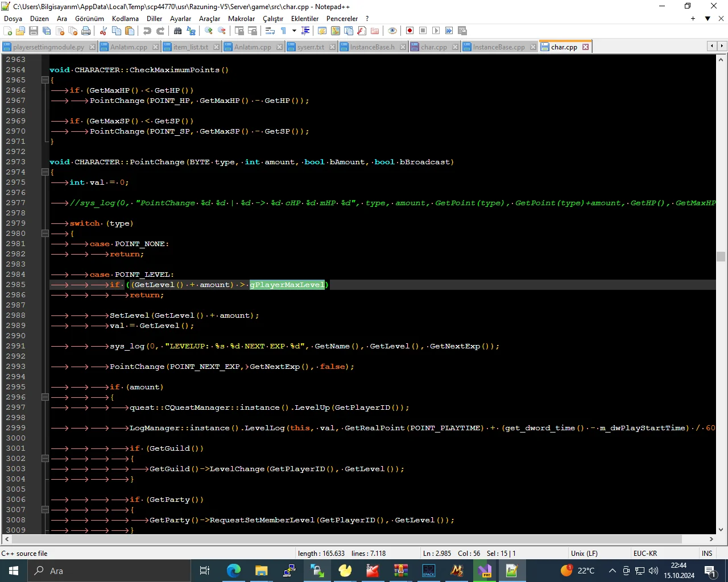Viewport: 728px width, 582px height.
Task: Click the New file toolbar icon
Action: [x=8, y=31]
